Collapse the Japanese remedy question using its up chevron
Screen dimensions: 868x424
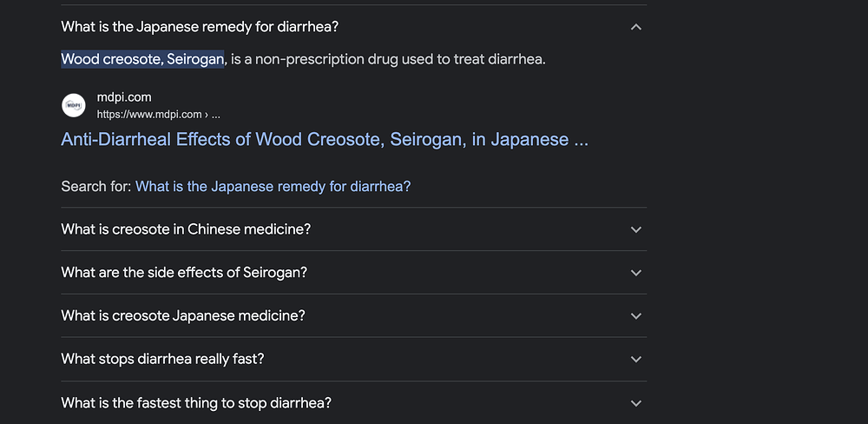pyautogui.click(x=636, y=27)
